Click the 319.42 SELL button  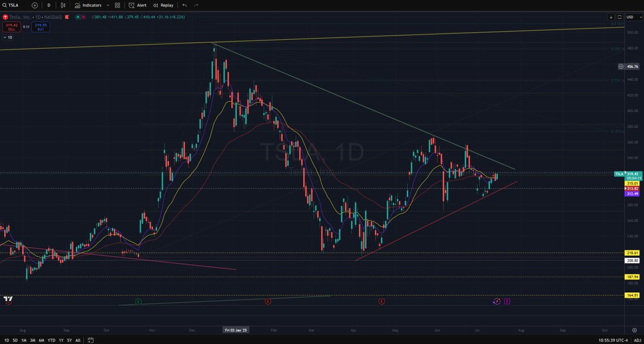pos(11,26)
